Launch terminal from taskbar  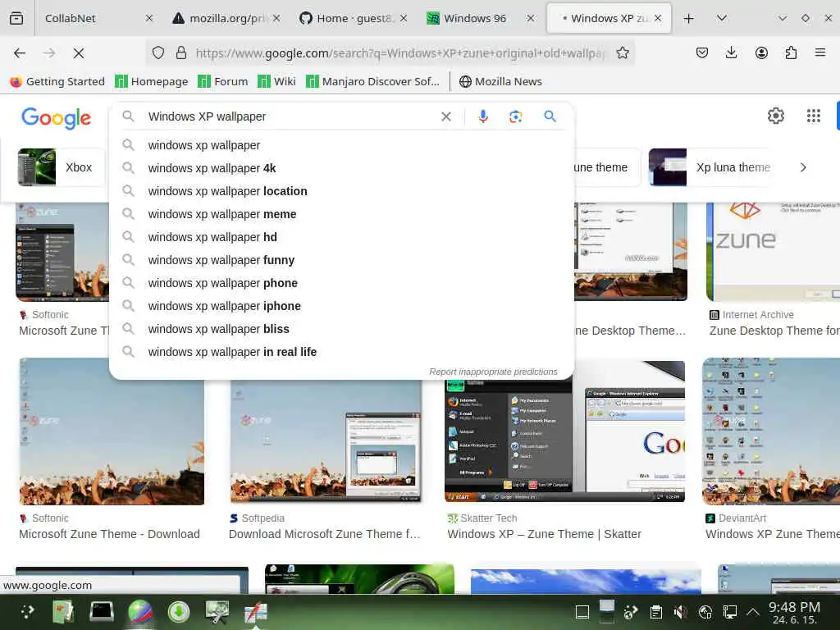[x=101, y=612]
